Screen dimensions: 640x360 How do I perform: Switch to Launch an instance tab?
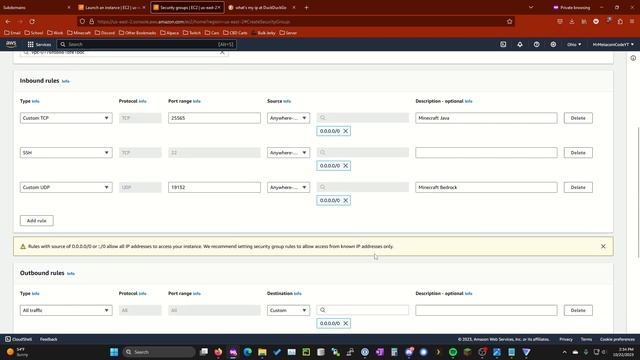pyautogui.click(x=111, y=7)
